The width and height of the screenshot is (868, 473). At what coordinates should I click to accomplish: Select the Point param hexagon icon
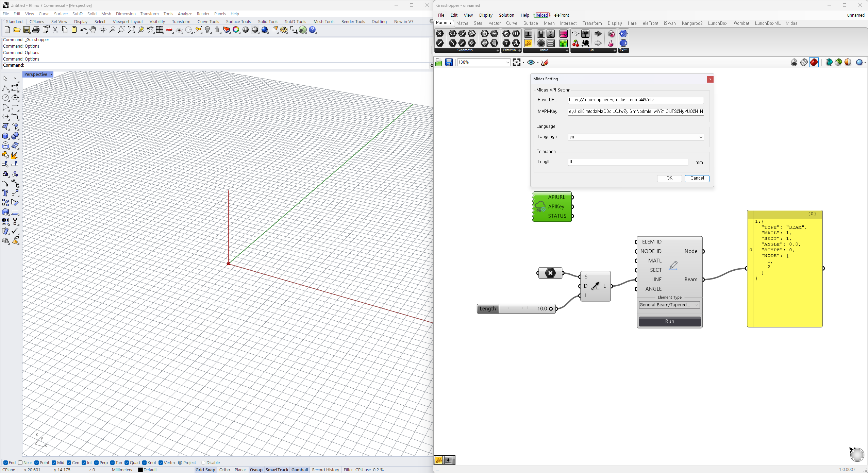click(x=440, y=33)
